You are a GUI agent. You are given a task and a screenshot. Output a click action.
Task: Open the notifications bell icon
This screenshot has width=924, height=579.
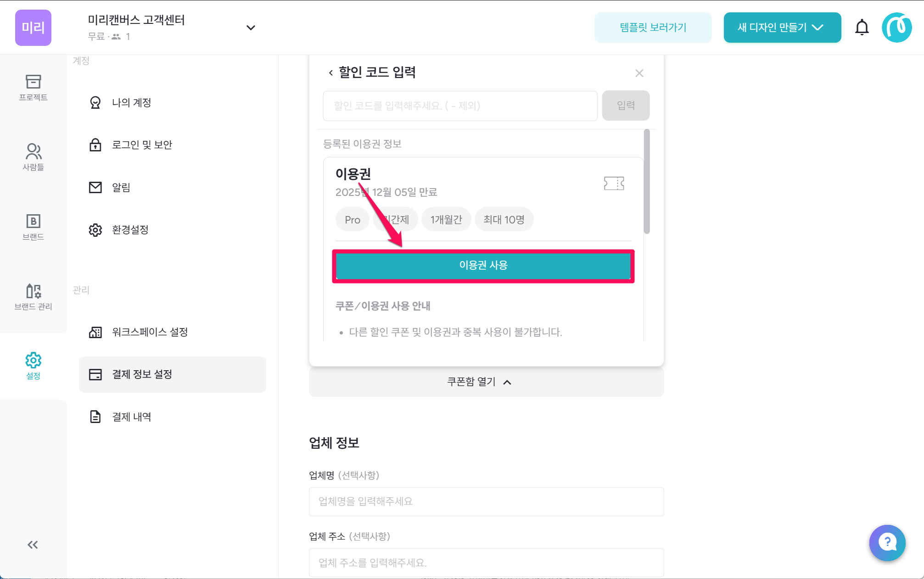862,28
